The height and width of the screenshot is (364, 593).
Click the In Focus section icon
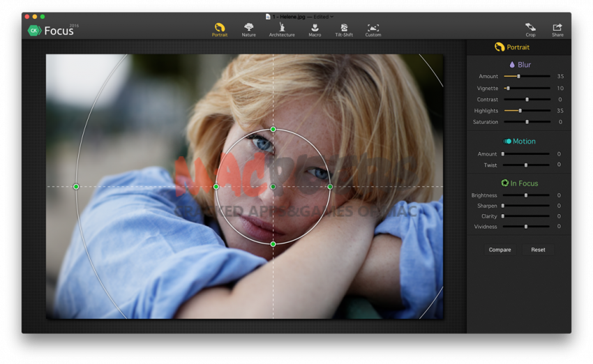(504, 183)
